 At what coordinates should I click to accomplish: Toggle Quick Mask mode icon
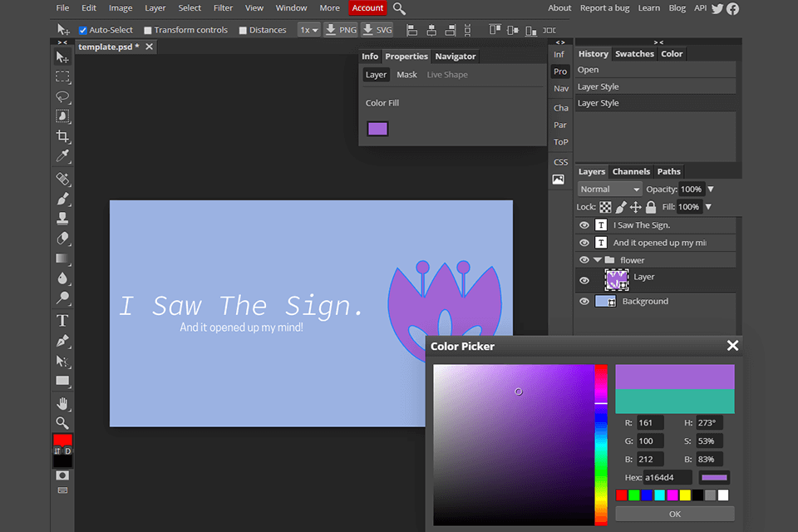pyautogui.click(x=62, y=475)
